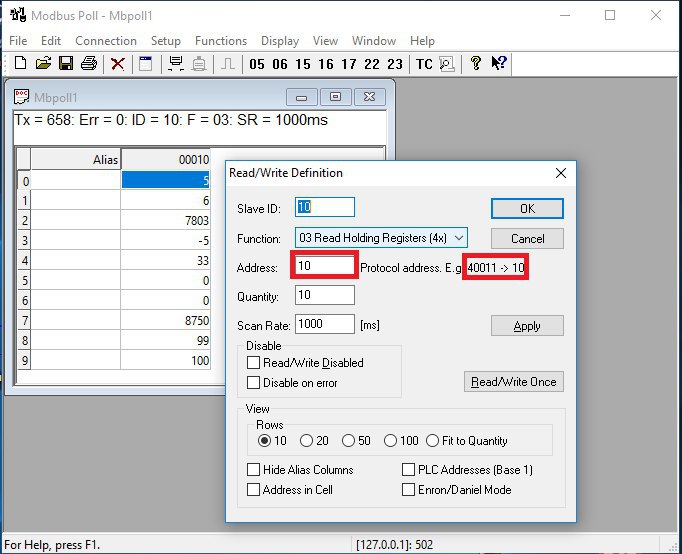Click the New document toolbar icon

click(x=20, y=63)
